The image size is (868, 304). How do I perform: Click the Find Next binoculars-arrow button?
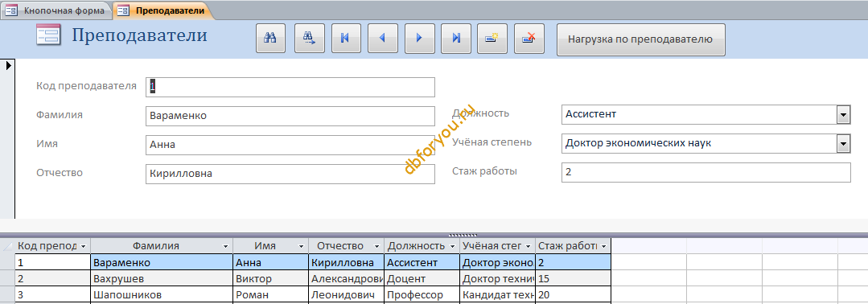[310, 39]
